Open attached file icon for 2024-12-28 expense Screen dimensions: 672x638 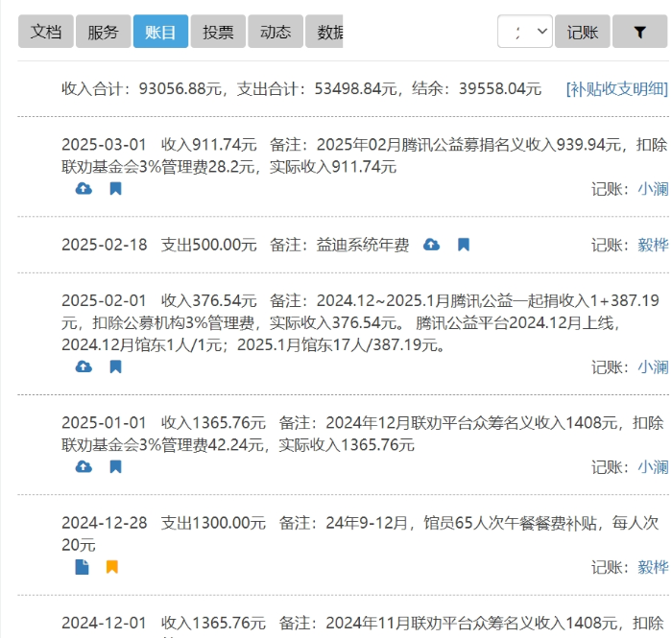click(83, 567)
